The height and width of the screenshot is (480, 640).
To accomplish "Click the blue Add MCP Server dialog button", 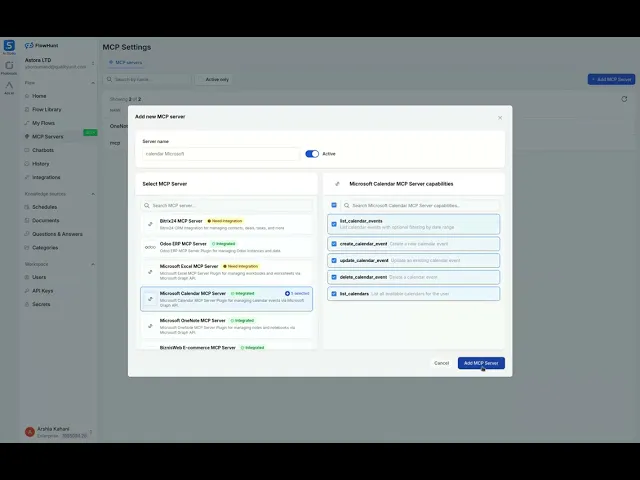I will point(481,363).
